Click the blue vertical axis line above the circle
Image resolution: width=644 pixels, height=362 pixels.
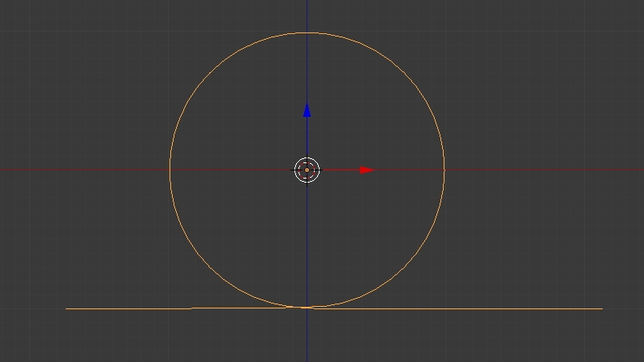[x=307, y=16]
